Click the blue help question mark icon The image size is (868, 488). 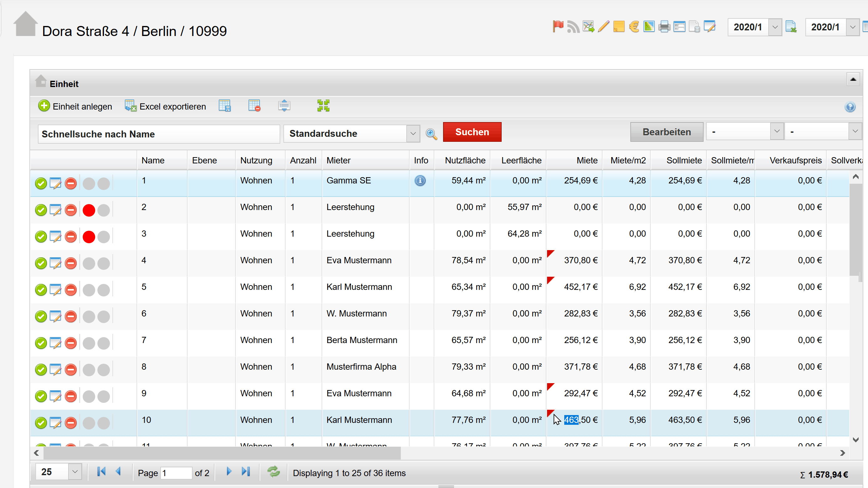point(850,107)
